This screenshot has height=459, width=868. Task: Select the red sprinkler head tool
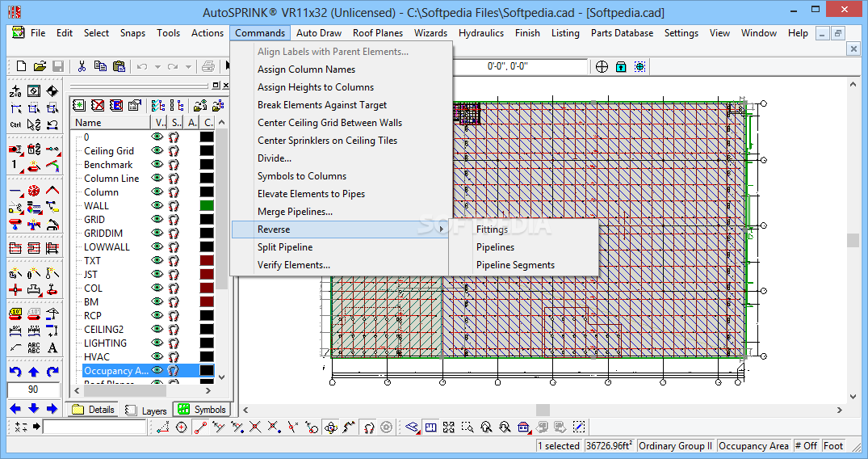click(34, 191)
